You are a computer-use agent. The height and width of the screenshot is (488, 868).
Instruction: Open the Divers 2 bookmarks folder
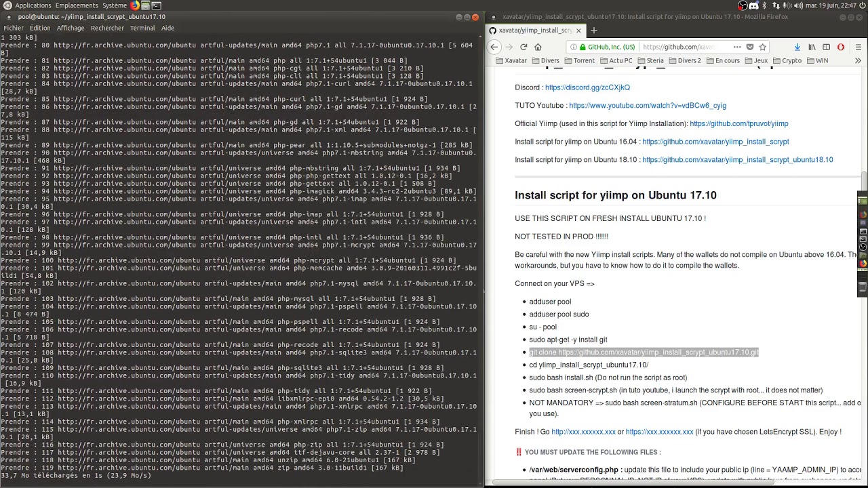[x=685, y=60]
